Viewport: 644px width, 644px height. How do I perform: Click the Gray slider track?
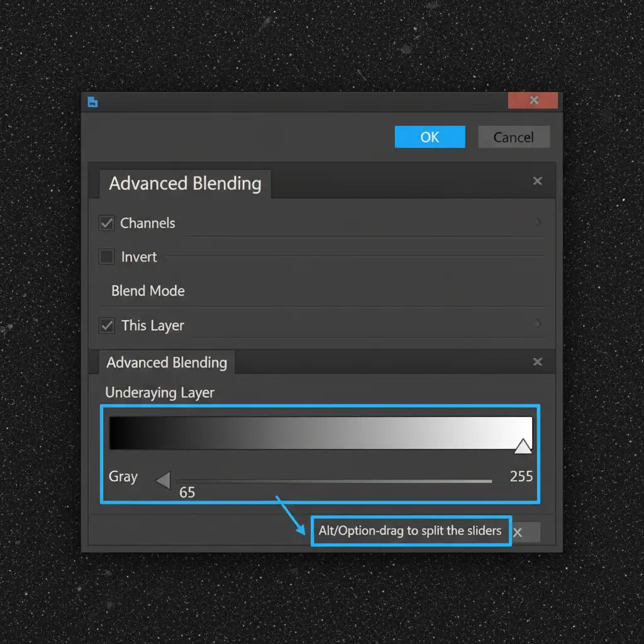click(333, 482)
